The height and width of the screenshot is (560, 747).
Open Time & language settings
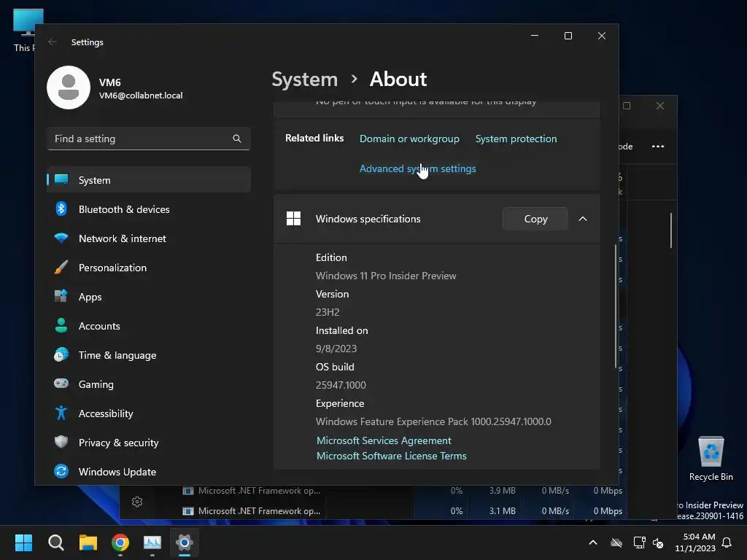point(117,355)
